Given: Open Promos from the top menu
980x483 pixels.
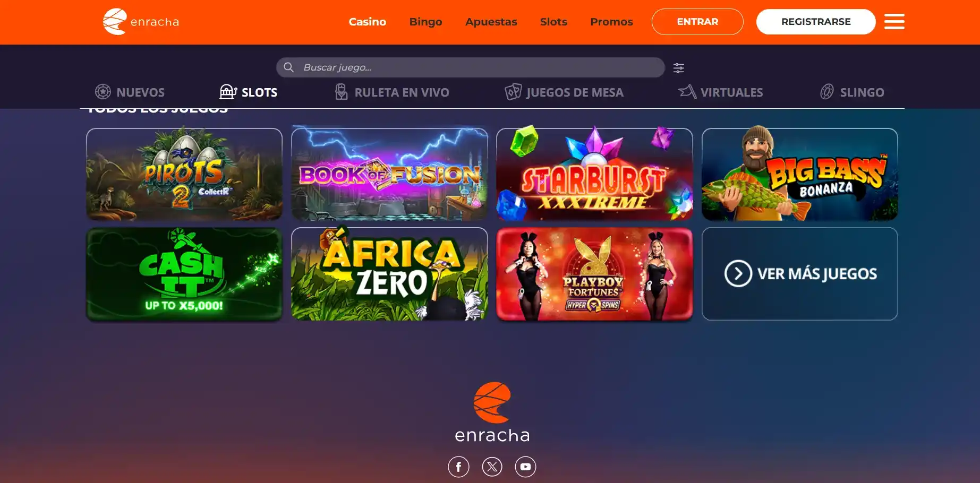Looking at the screenshot, I should pos(611,22).
